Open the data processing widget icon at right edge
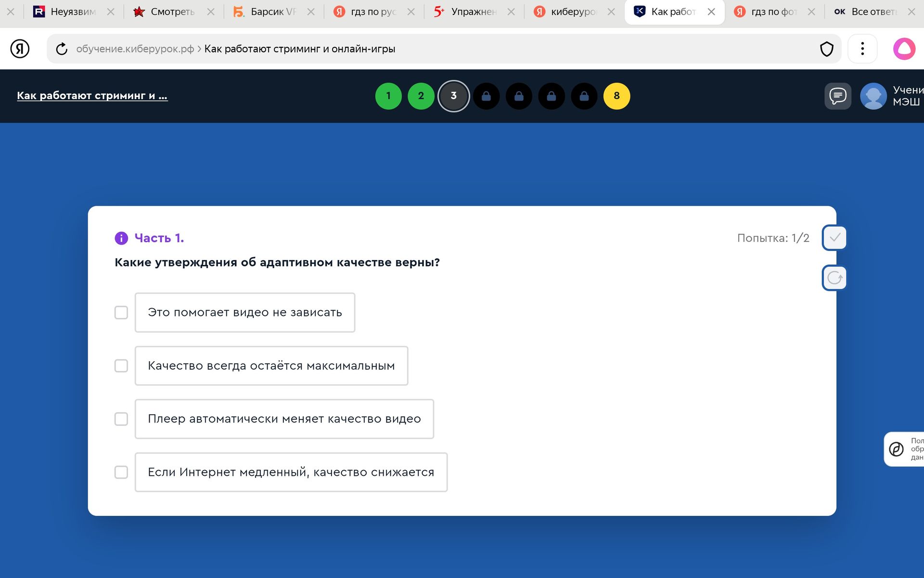 896,449
